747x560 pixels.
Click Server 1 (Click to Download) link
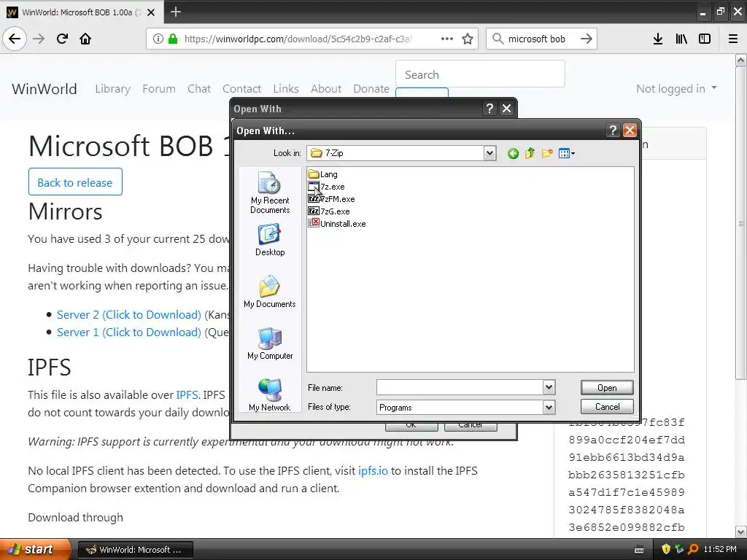click(128, 332)
